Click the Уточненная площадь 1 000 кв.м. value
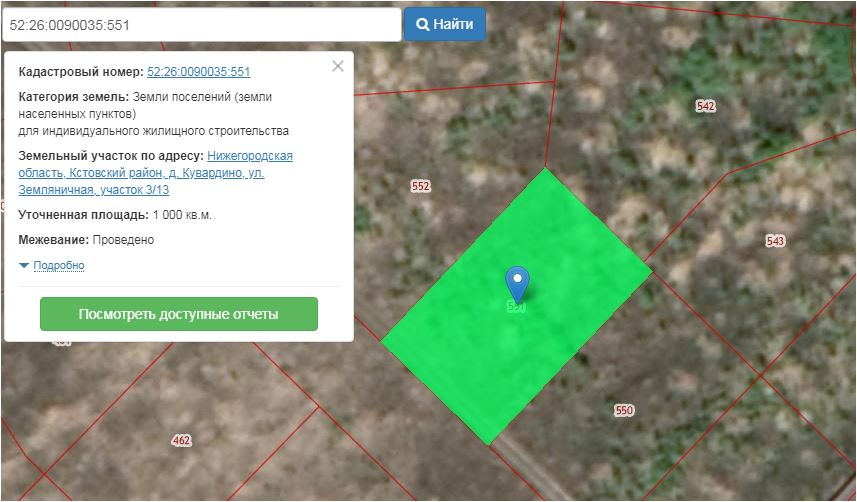857x502 pixels. click(181, 215)
